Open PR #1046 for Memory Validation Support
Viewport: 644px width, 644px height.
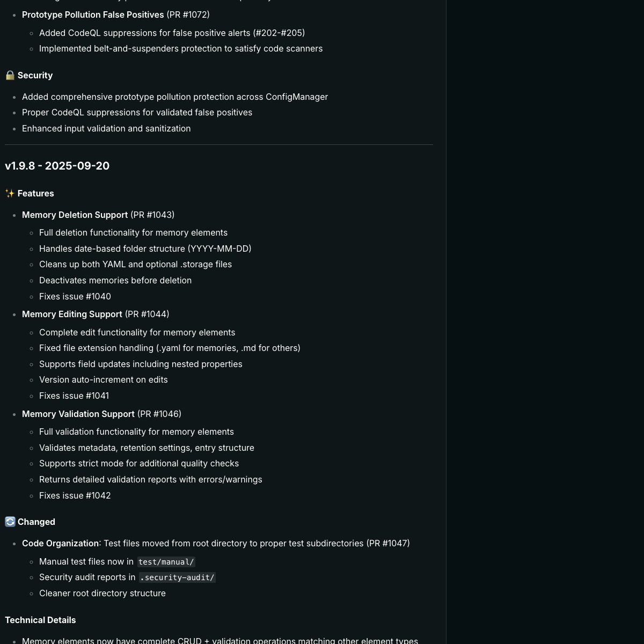(x=159, y=414)
